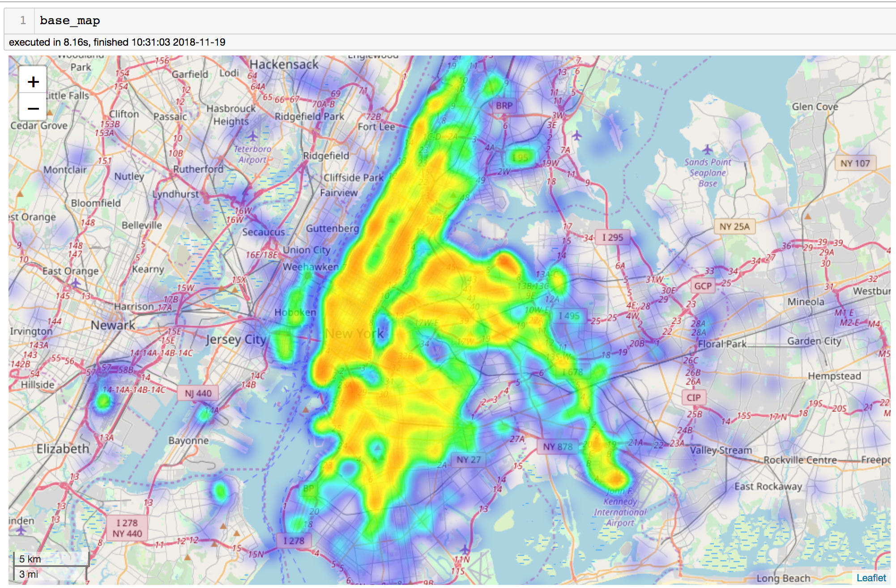The height and width of the screenshot is (588, 896).
Task: Click the NY 878 route shield
Action: tap(557, 447)
